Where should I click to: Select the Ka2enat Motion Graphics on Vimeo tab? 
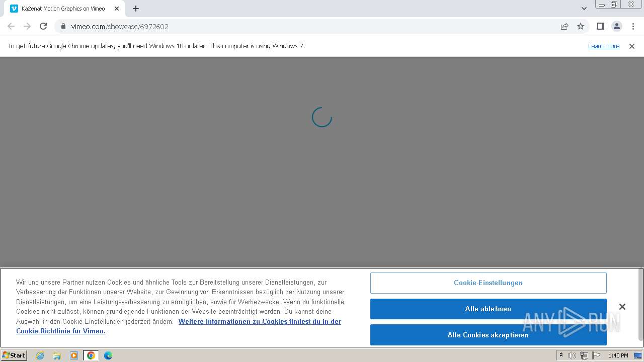[x=64, y=9]
